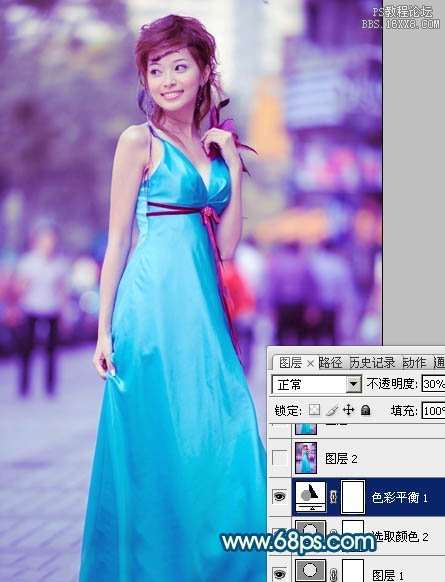Open the 正常 blend mode dropdown
This screenshot has height=582, width=445.
coord(317,384)
